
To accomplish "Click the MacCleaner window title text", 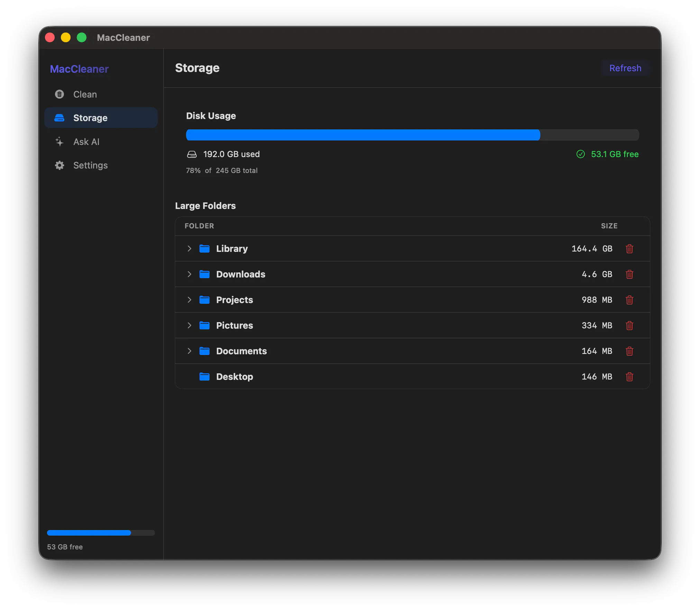I will tap(123, 38).
